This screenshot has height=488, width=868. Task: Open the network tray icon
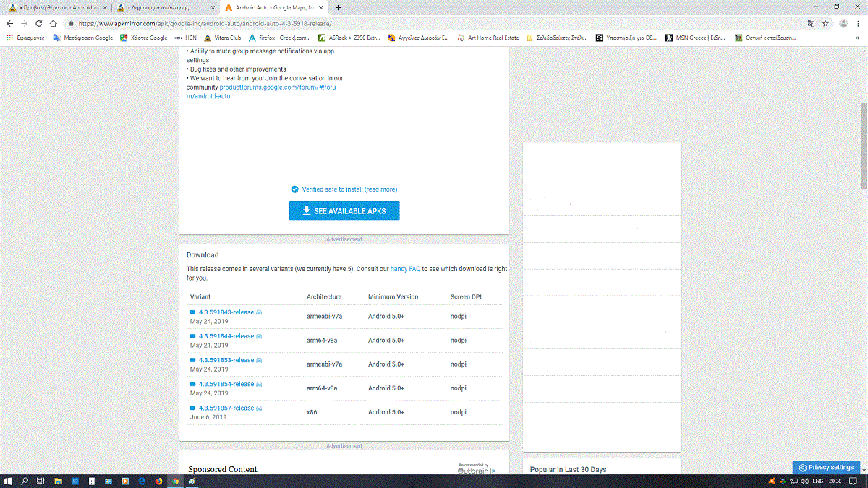[x=793, y=481]
